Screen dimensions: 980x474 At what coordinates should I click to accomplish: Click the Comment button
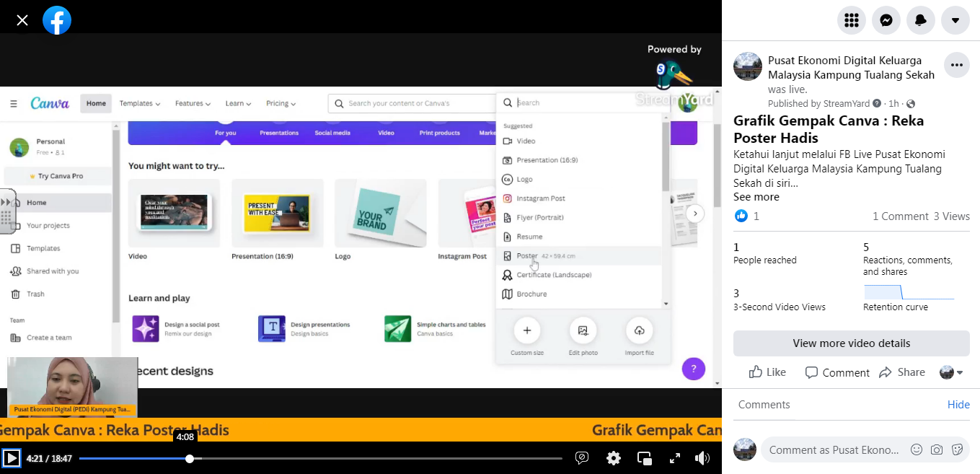pos(837,372)
